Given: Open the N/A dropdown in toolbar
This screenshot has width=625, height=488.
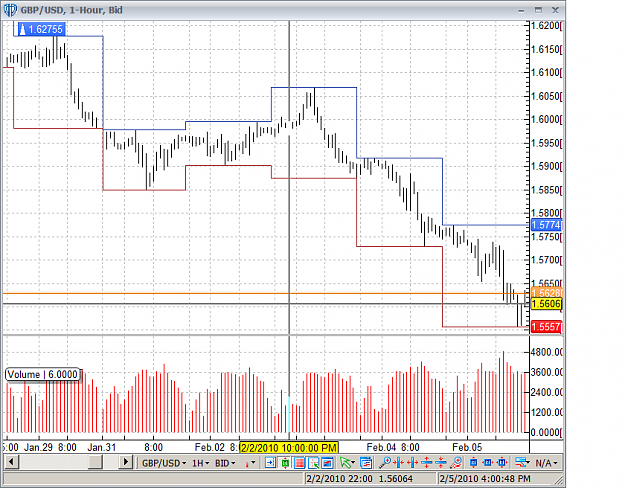Looking at the screenshot, I should click(546, 463).
